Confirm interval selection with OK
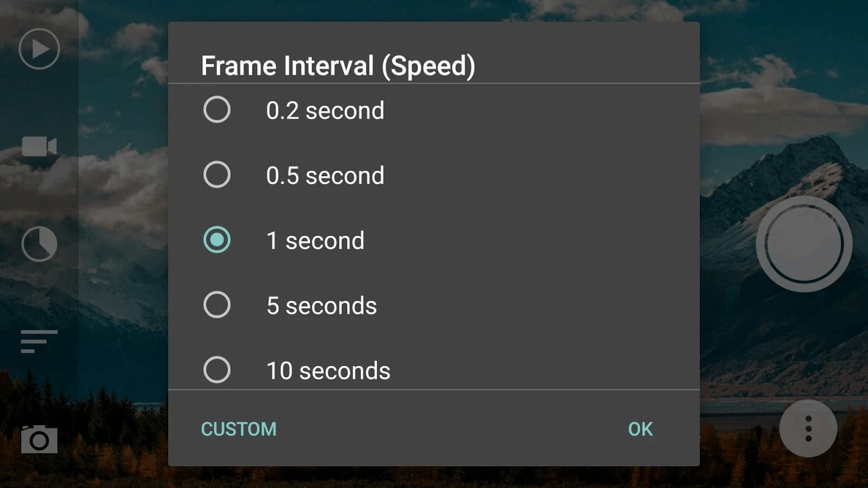Screen dimensions: 868x488 (640, 428)
